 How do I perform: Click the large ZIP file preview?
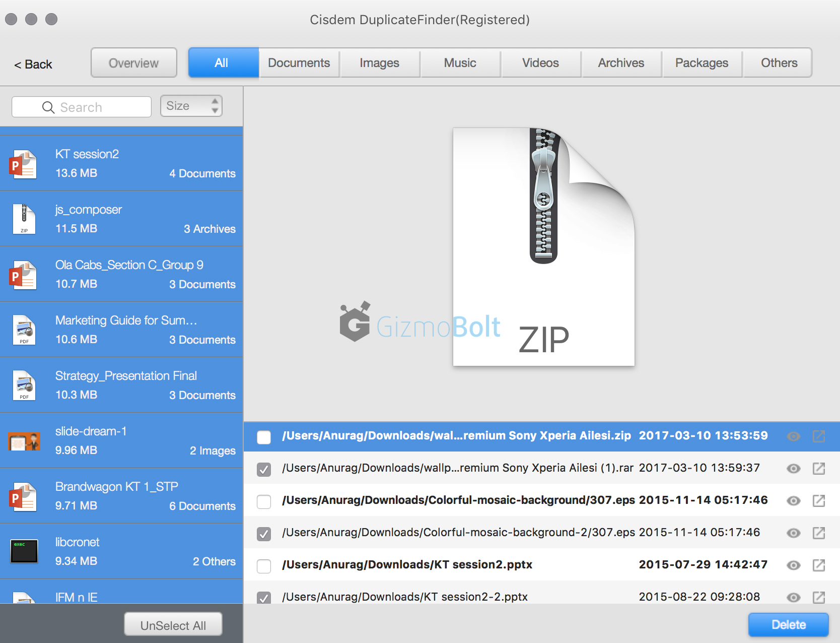click(x=544, y=247)
